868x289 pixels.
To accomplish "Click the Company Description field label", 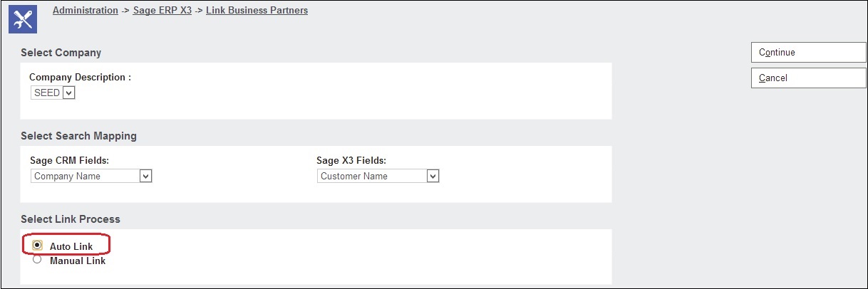I will pyautogui.click(x=80, y=77).
